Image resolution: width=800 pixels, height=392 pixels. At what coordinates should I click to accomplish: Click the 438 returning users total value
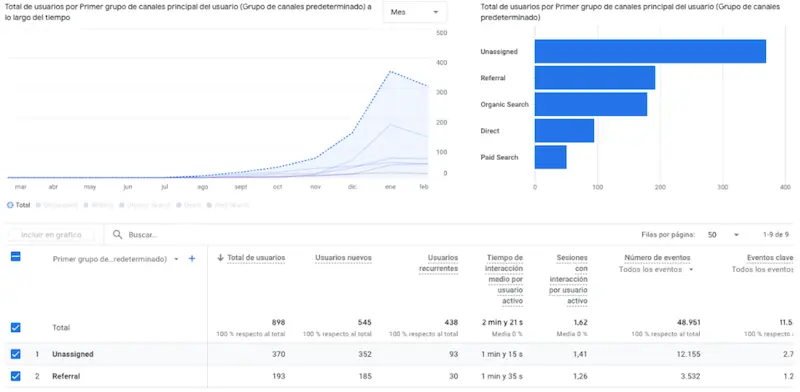[451, 322]
